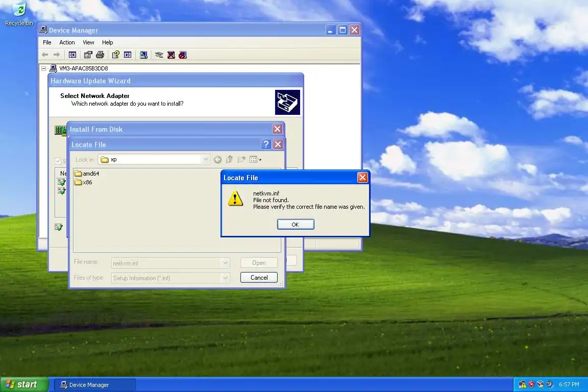Close the Install From Disk dialog

click(277, 129)
